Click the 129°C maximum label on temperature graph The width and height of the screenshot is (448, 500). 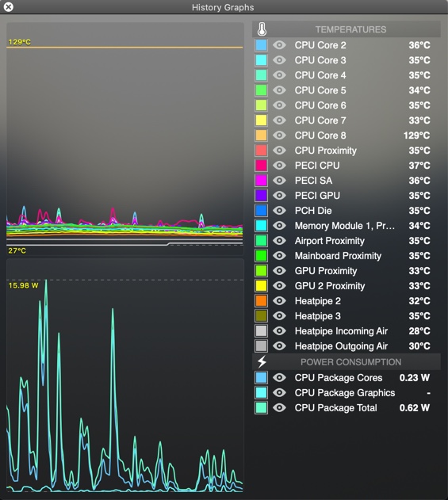pos(20,42)
